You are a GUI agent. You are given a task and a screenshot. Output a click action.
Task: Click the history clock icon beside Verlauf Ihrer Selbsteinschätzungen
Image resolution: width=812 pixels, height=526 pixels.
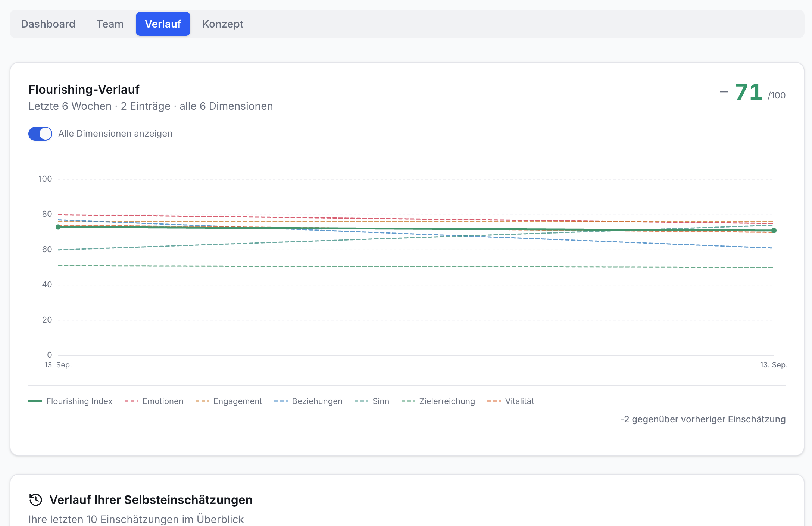point(36,500)
